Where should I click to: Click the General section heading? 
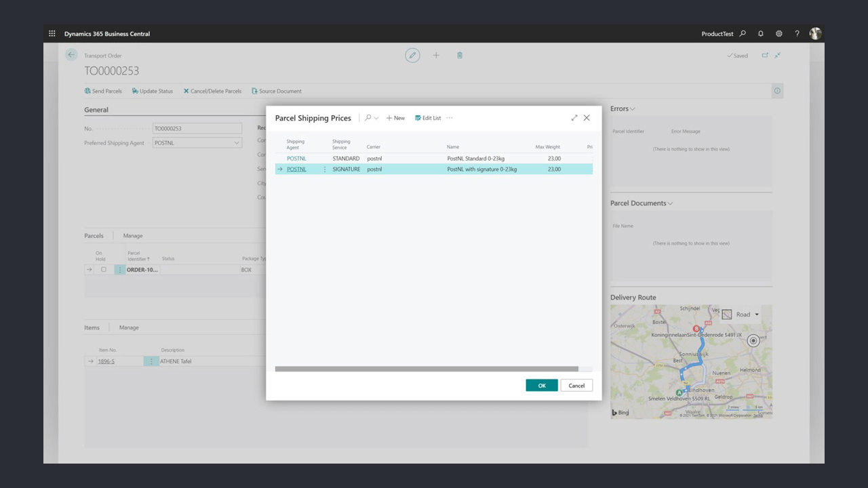[96, 110]
